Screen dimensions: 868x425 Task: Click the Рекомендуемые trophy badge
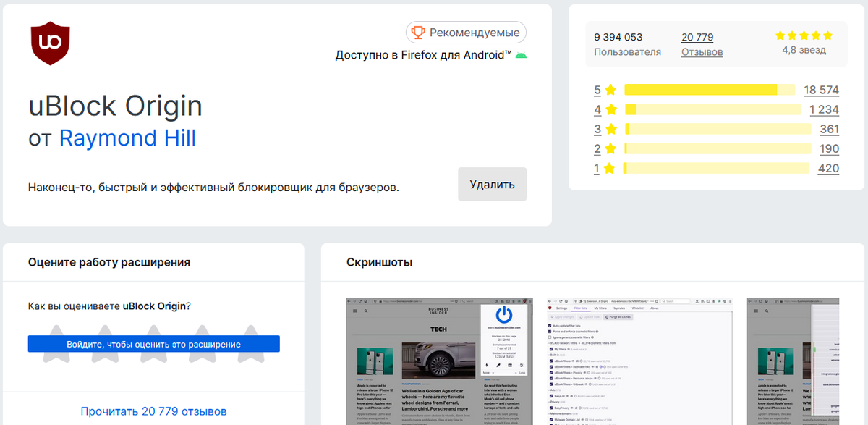(x=467, y=33)
